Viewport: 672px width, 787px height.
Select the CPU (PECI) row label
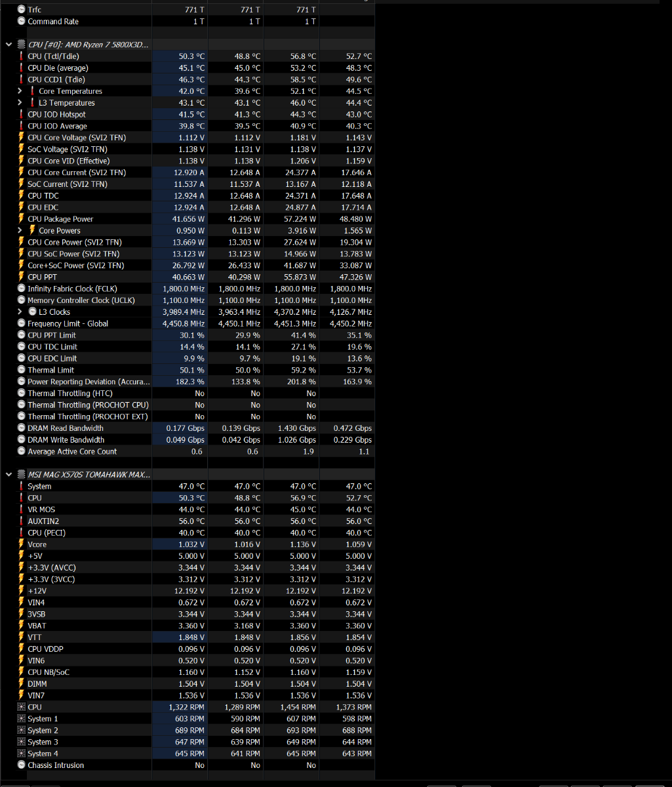point(47,533)
